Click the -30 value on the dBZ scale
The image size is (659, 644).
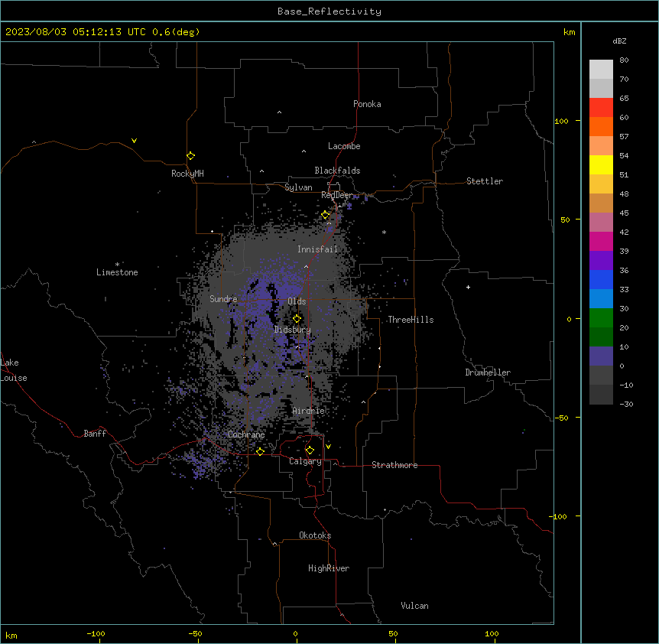pos(626,404)
